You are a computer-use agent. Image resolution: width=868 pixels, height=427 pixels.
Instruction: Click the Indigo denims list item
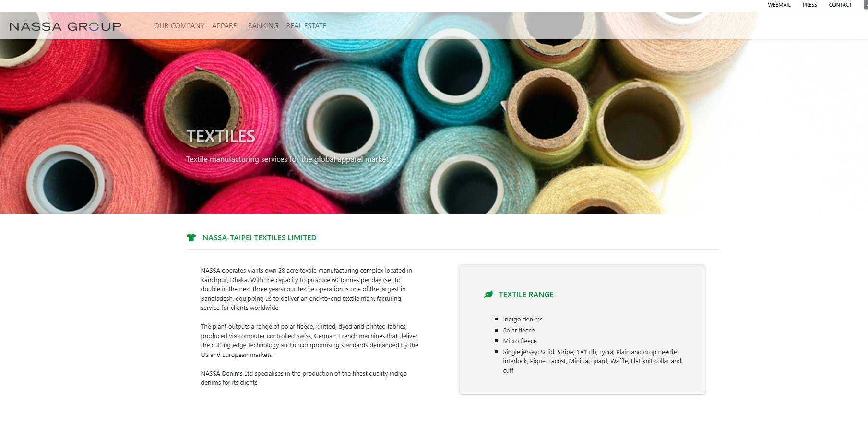click(x=523, y=320)
